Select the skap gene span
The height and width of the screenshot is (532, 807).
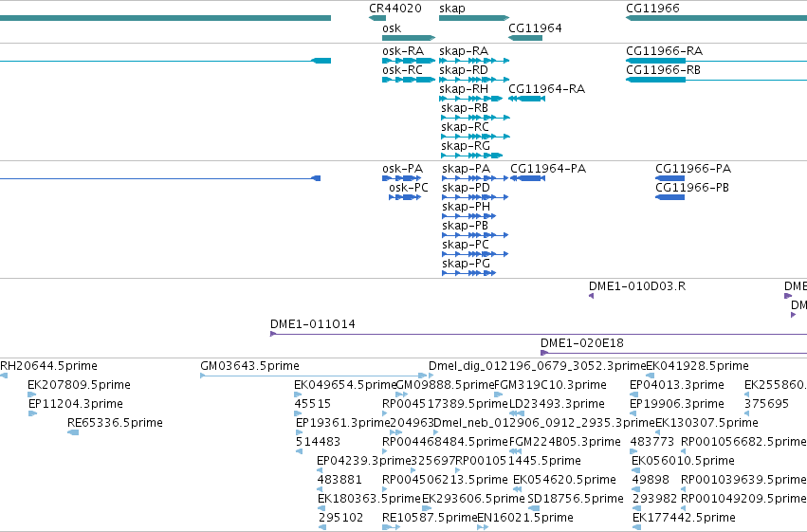tap(474, 18)
